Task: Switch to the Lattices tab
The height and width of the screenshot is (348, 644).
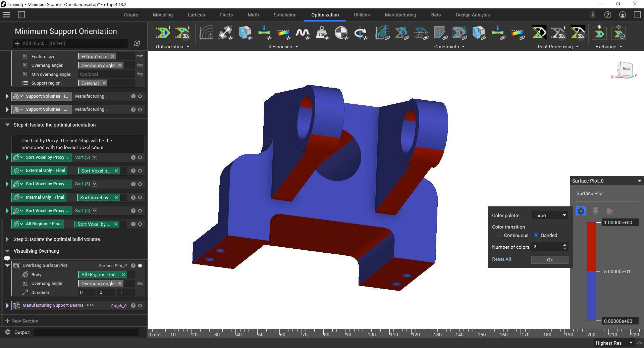Action: pos(196,15)
